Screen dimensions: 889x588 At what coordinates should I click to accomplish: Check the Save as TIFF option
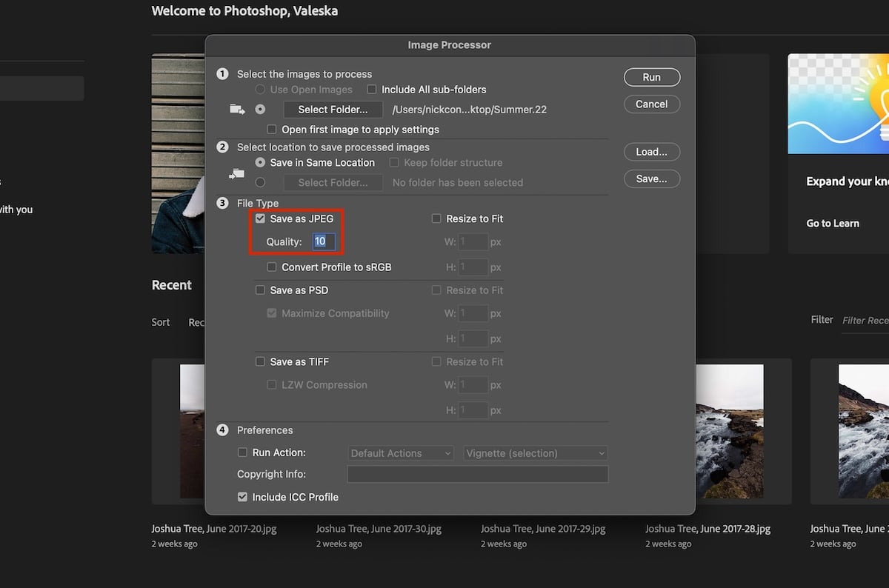point(260,361)
